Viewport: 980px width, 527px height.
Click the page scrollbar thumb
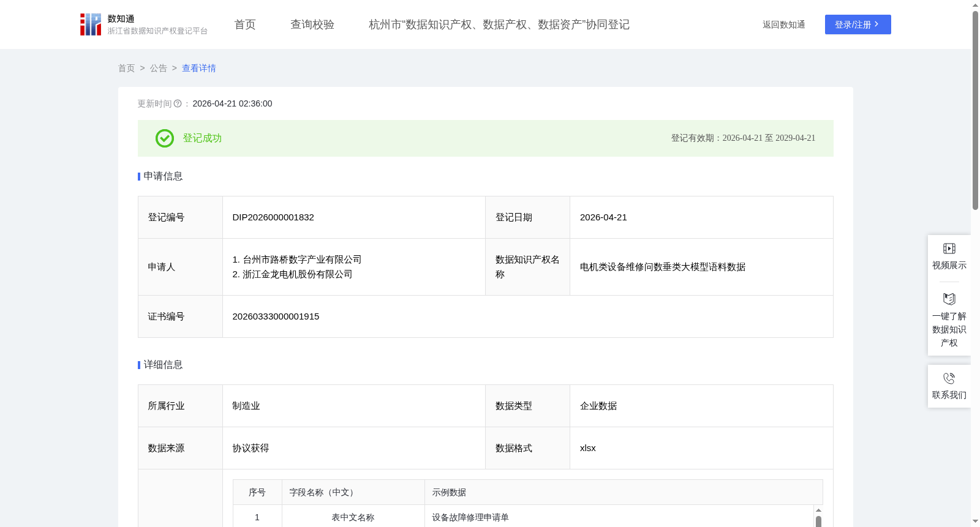(975, 110)
